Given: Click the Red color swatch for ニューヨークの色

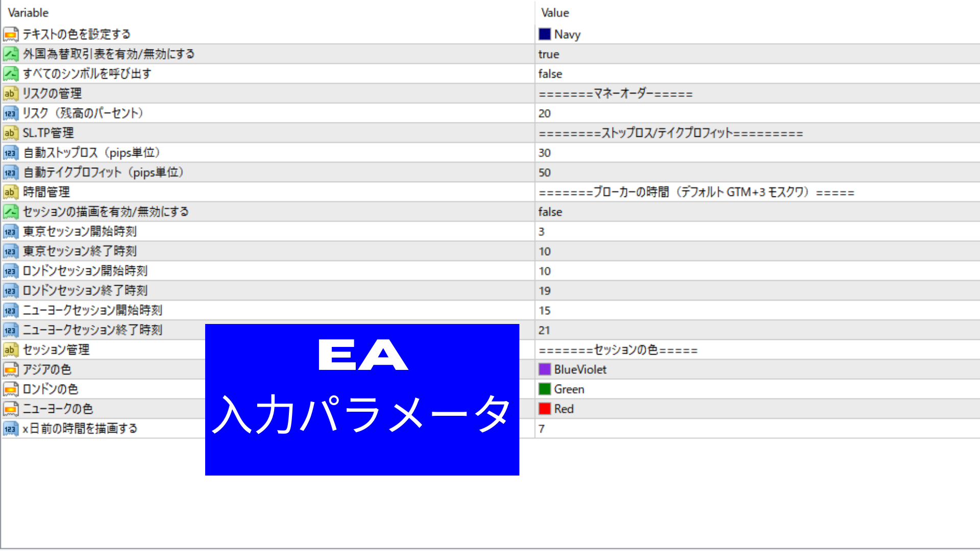Looking at the screenshot, I should click(545, 409).
